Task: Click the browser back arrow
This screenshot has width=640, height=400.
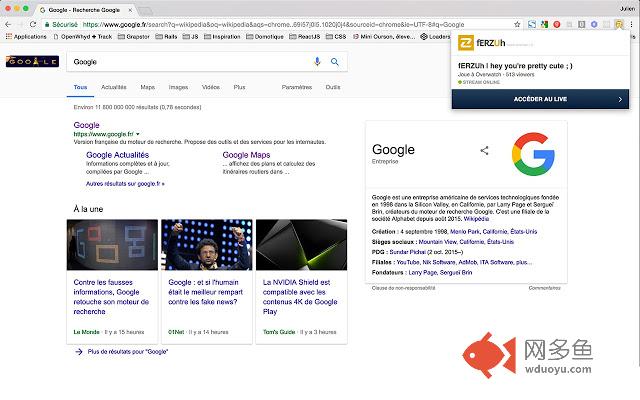Action: 8,24
